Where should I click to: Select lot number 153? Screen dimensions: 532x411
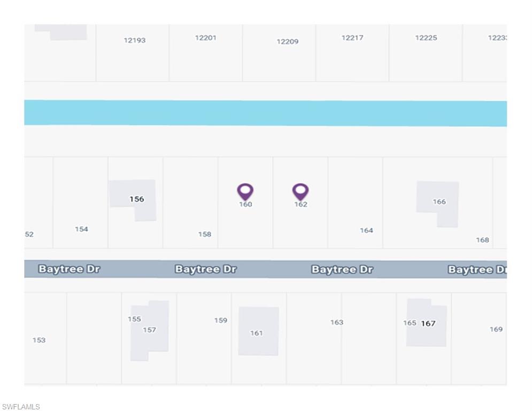39,340
